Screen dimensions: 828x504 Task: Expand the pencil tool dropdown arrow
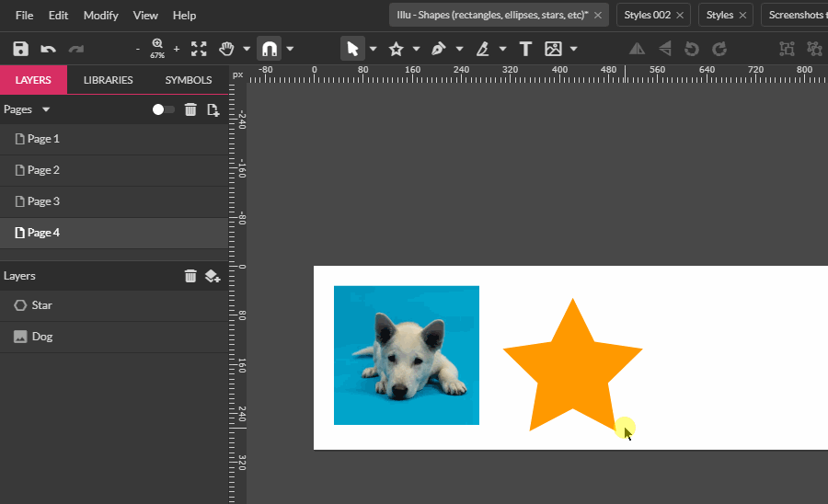click(502, 49)
